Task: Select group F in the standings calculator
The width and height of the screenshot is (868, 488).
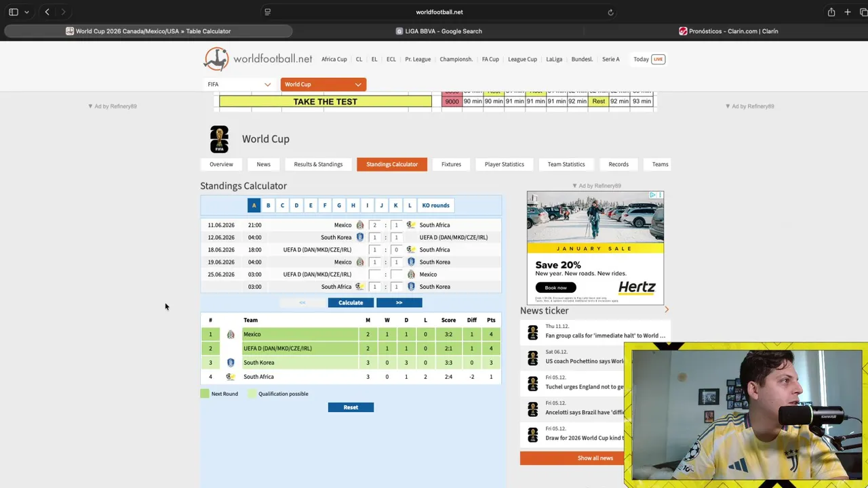Action: click(325, 205)
